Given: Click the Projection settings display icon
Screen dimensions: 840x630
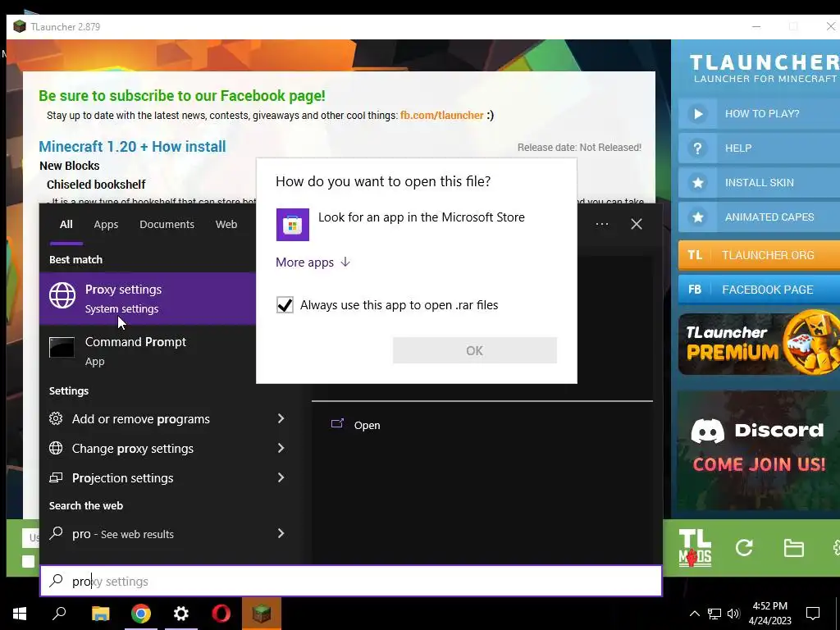Looking at the screenshot, I should coord(56,477).
